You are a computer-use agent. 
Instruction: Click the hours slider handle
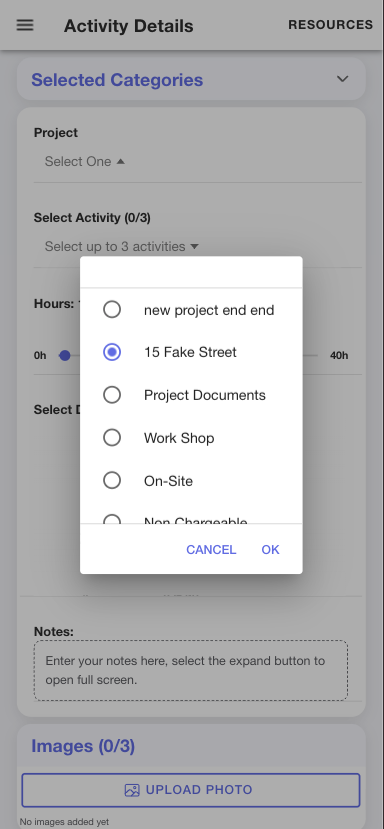pyautogui.click(x=65, y=356)
